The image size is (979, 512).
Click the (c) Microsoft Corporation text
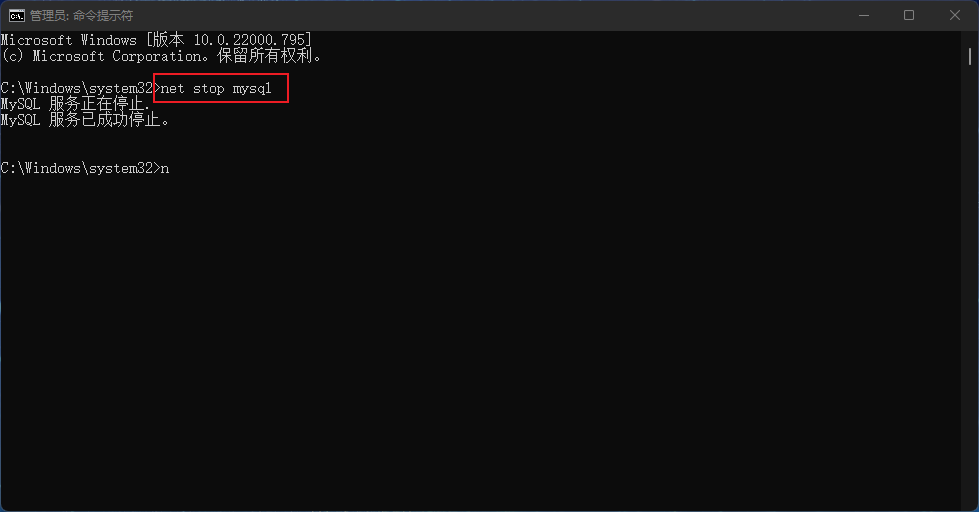(104, 56)
